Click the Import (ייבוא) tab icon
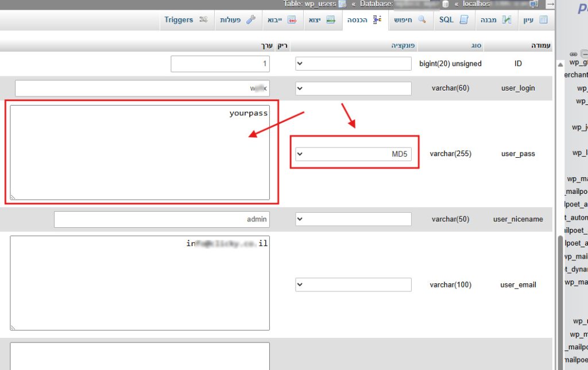This screenshot has height=370, width=588. coord(292,20)
